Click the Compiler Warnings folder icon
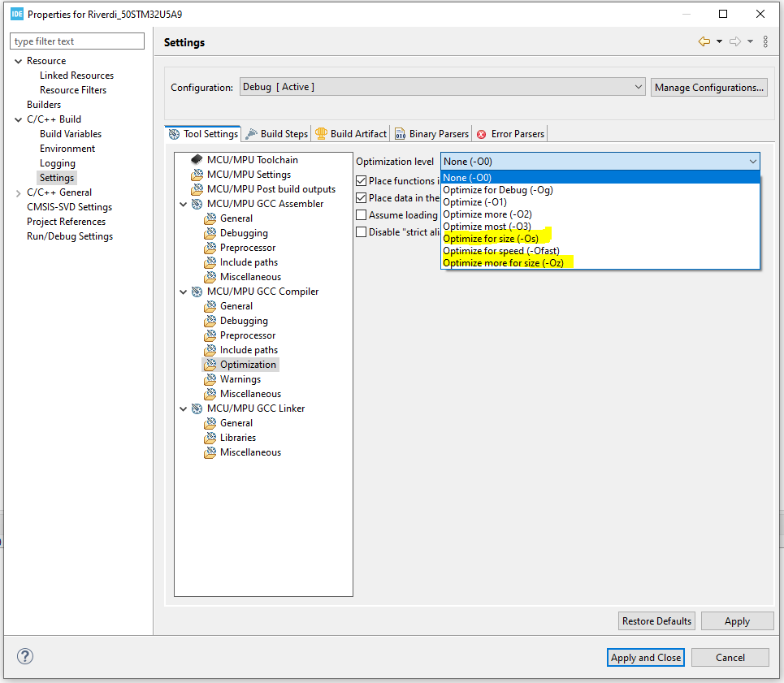The height and width of the screenshot is (683, 784). coord(210,378)
